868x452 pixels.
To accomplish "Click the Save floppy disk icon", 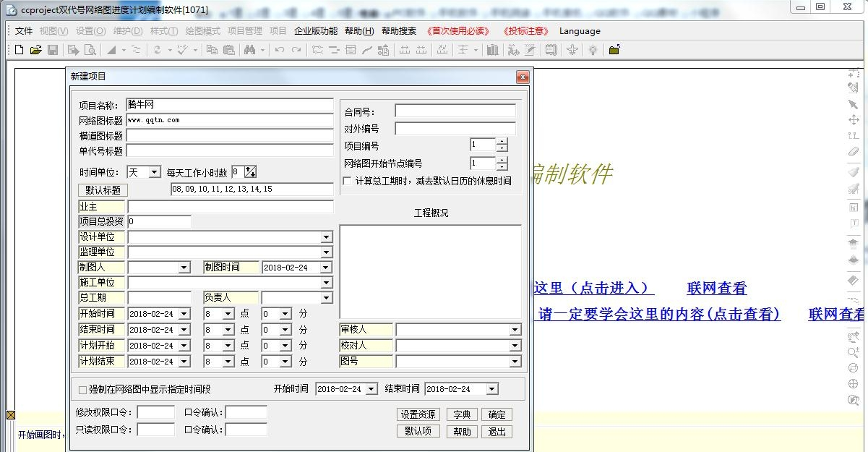I will click(x=52, y=50).
